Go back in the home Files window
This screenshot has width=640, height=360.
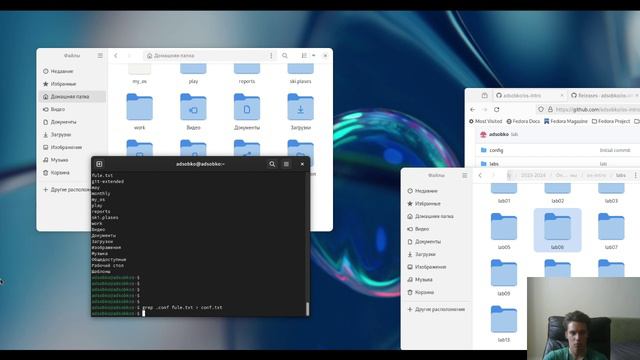coord(116,56)
